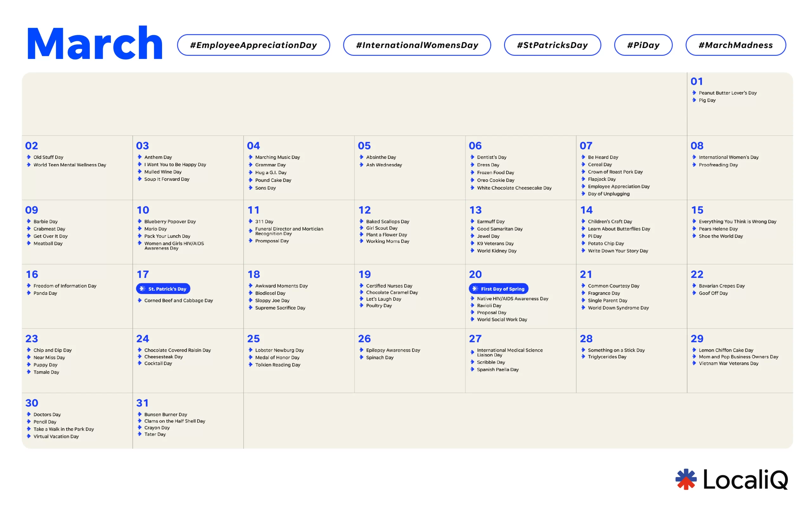
Task: Click the #InternationalWomensDay hashtag pill
Action: tap(417, 45)
